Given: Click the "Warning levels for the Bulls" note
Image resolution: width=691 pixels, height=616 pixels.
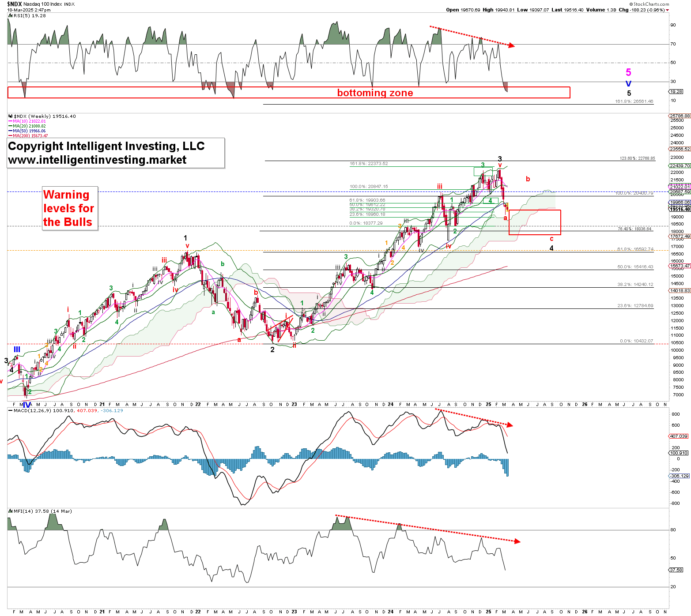Looking at the screenshot, I should click(x=69, y=208).
